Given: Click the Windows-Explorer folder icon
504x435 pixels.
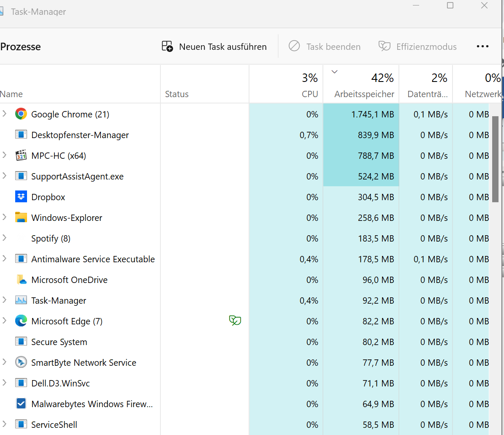Looking at the screenshot, I should tap(21, 217).
